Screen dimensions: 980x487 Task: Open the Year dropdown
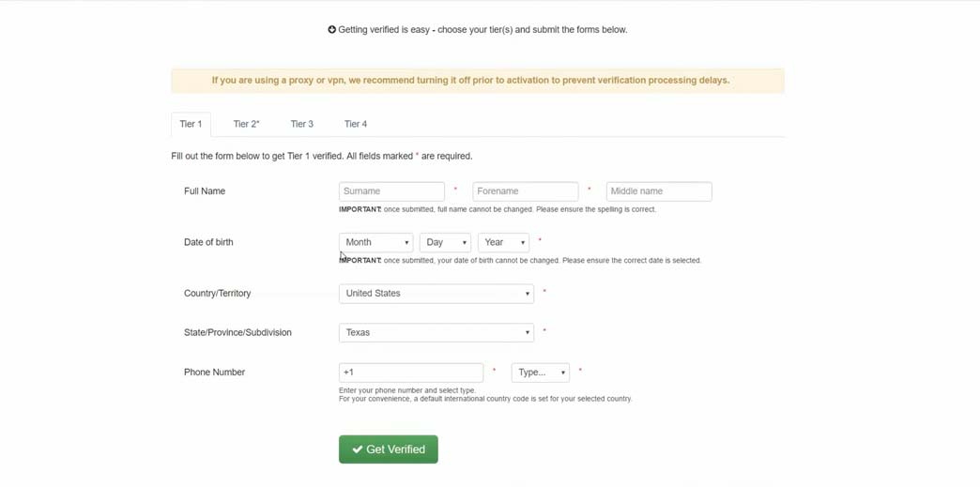tap(504, 243)
